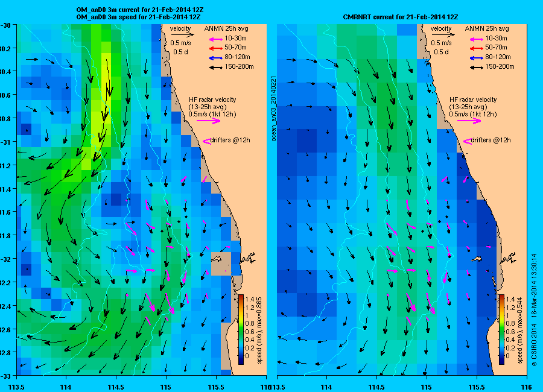Click the magenta 10-30m arrow in left legend
The image size is (543, 392).
coord(216,39)
